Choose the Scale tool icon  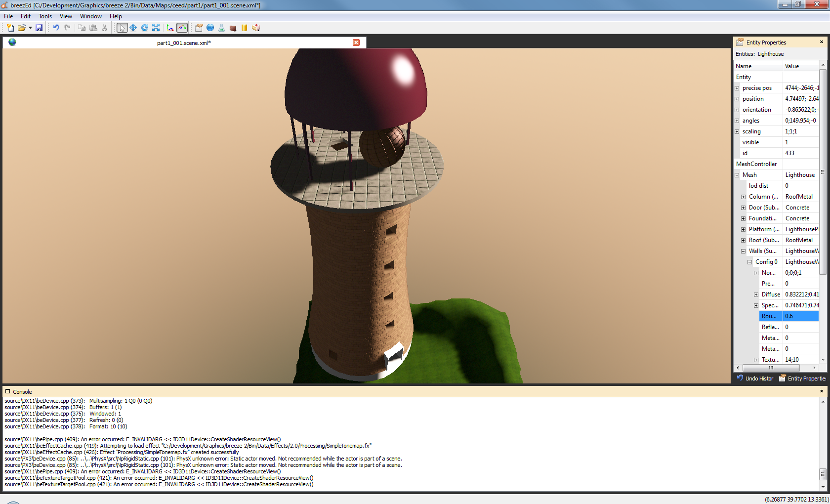coord(156,28)
